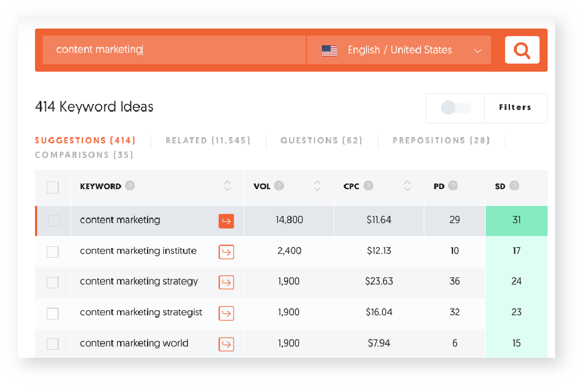Open the English / United States language dropdown

point(398,50)
